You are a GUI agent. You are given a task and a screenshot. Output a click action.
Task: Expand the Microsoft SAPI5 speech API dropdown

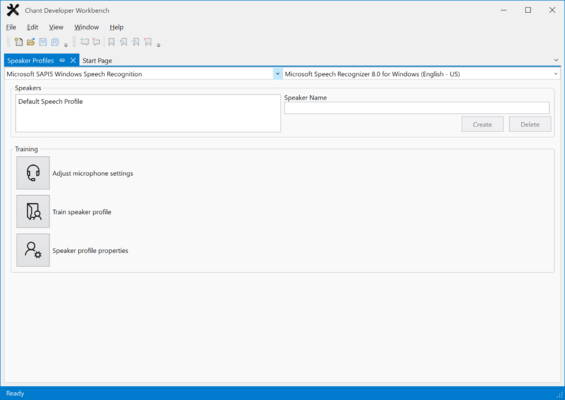point(277,74)
